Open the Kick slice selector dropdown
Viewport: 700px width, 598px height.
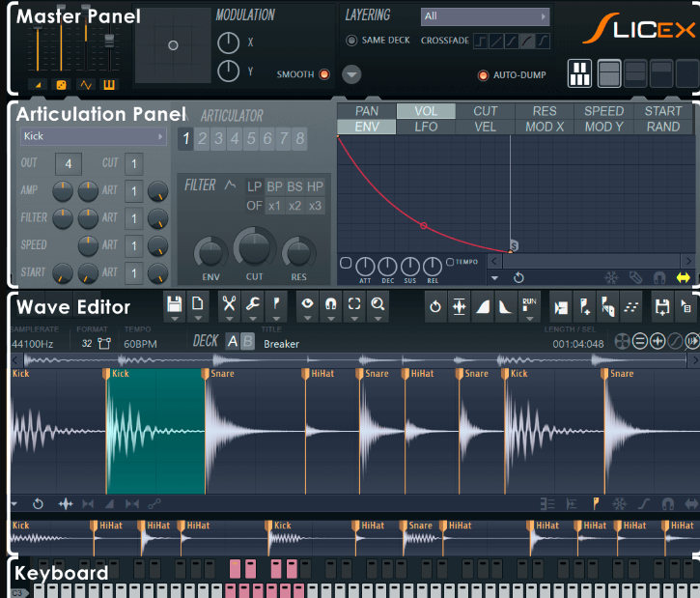(94, 137)
